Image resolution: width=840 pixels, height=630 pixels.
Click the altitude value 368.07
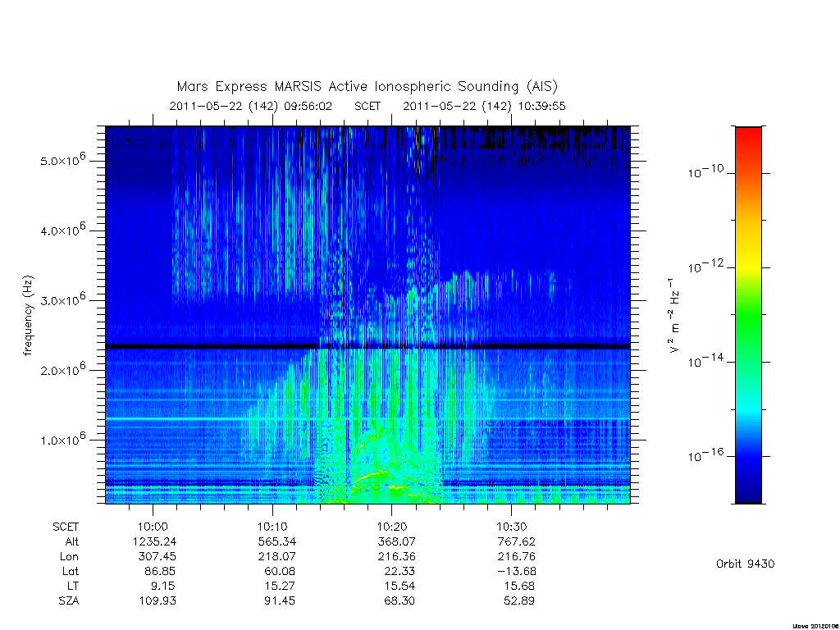[396, 541]
